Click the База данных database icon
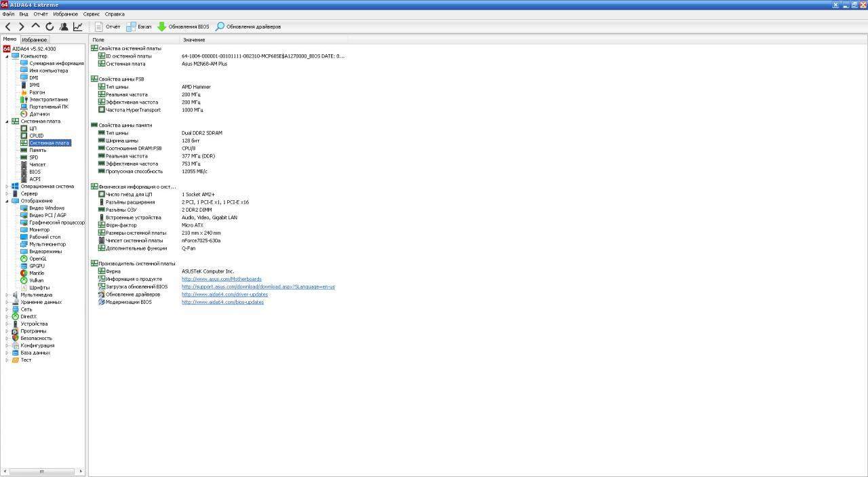Viewport: 868px width, 477px height. (x=15, y=353)
